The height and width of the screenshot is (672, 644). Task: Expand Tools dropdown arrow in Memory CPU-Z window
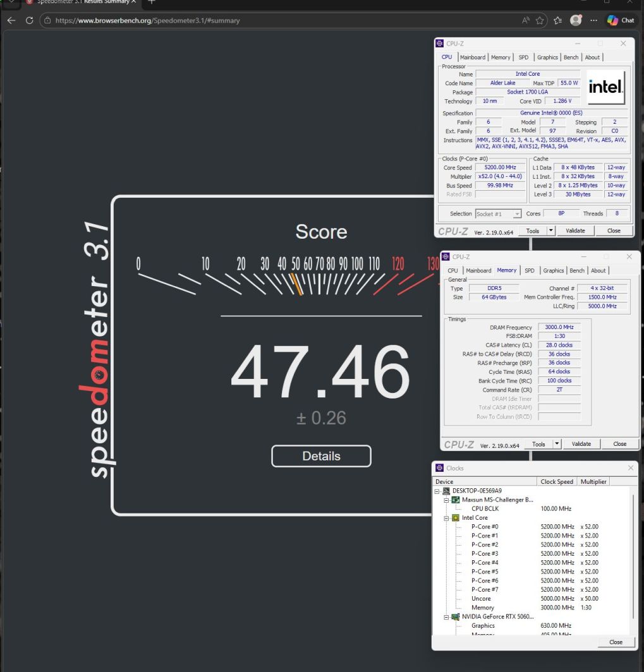[557, 444]
